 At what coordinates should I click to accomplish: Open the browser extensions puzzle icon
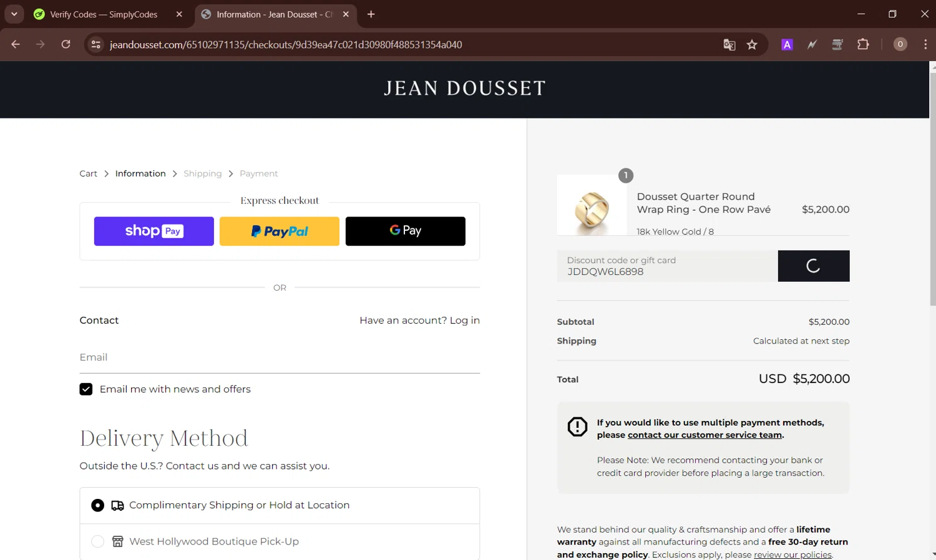(x=863, y=44)
